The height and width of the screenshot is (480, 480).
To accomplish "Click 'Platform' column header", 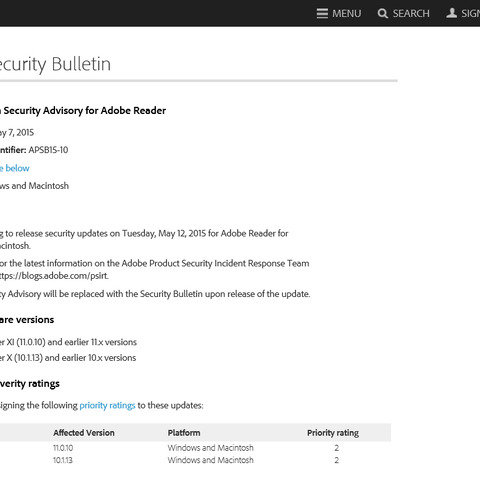I will [x=184, y=433].
